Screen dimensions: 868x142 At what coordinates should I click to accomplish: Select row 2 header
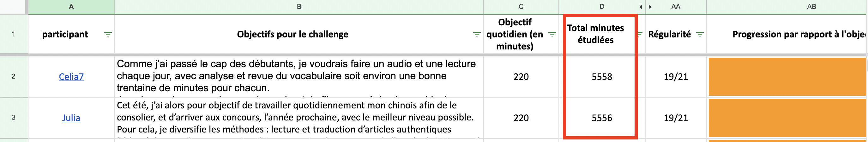14,76
